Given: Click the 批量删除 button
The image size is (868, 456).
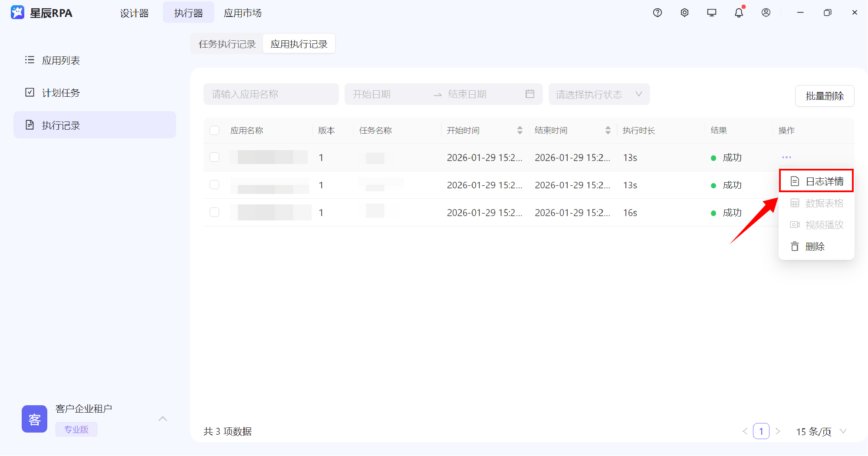Looking at the screenshot, I should (x=825, y=96).
